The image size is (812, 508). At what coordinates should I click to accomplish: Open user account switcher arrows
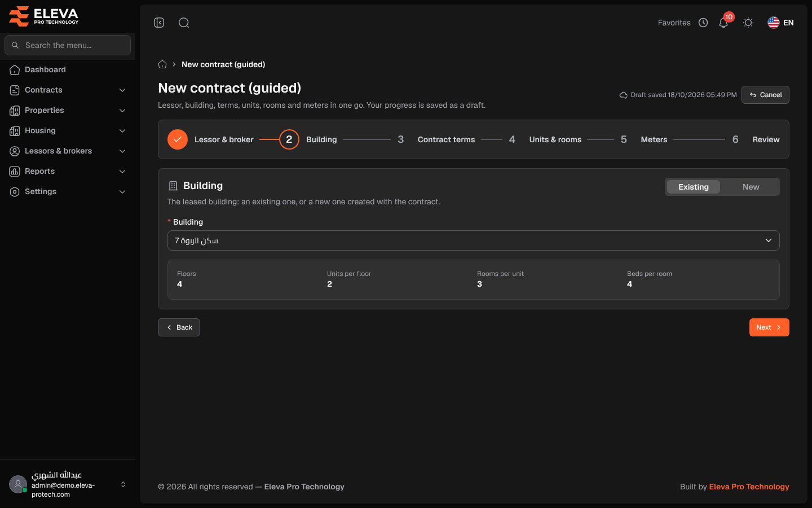click(x=123, y=484)
